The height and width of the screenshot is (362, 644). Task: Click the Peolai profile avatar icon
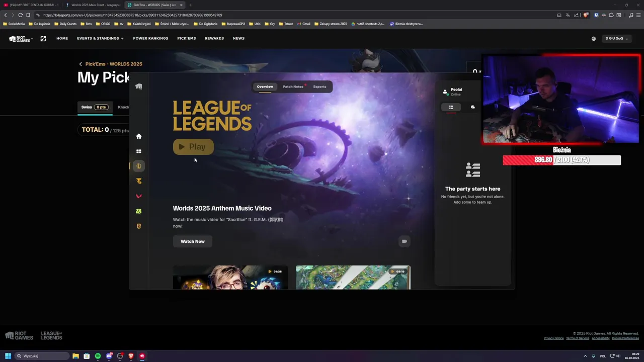[x=445, y=92]
